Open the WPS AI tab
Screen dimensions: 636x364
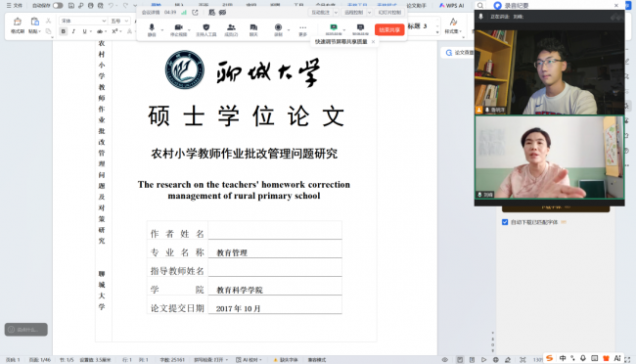point(451,5)
